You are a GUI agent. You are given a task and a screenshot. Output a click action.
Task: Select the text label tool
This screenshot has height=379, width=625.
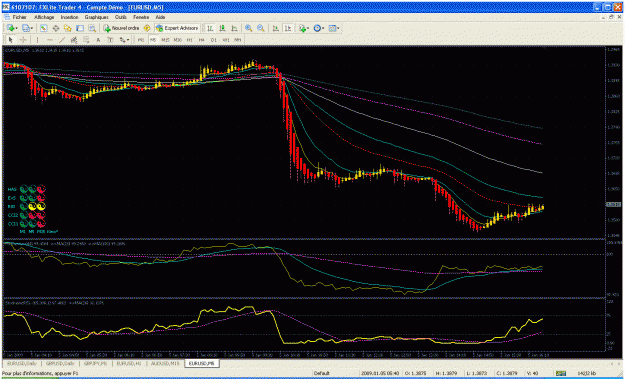tap(110, 40)
